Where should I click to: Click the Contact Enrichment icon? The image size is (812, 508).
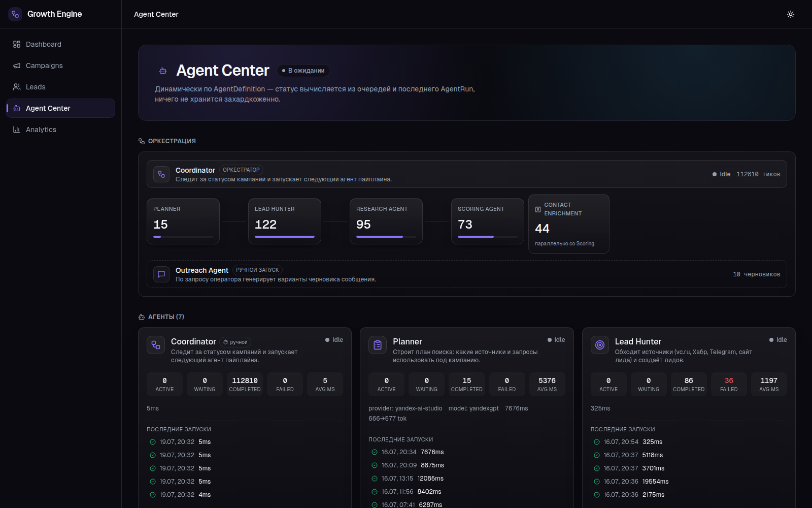pos(538,209)
